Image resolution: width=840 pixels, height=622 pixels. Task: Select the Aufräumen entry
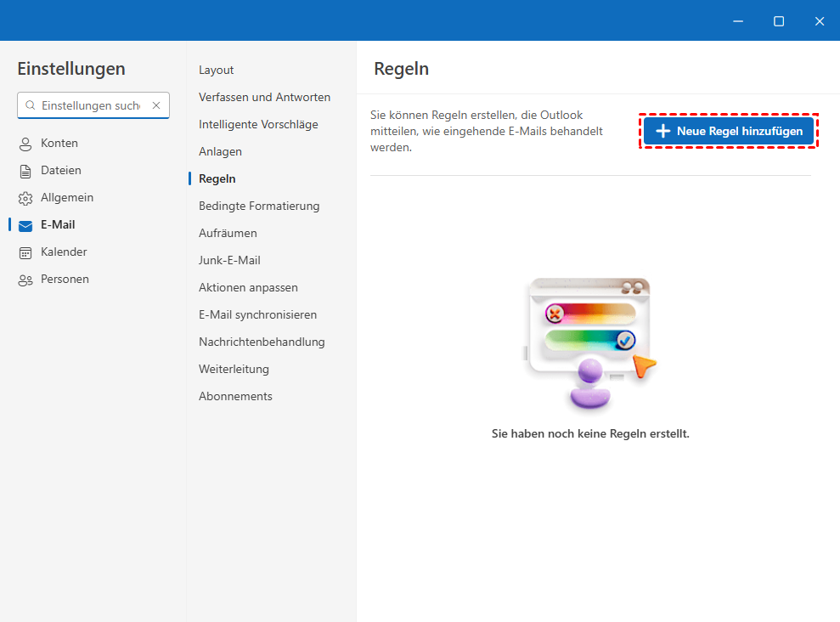(x=228, y=233)
